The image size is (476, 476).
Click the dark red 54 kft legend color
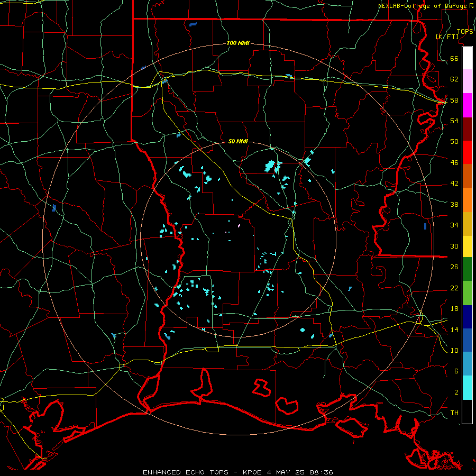(467, 129)
